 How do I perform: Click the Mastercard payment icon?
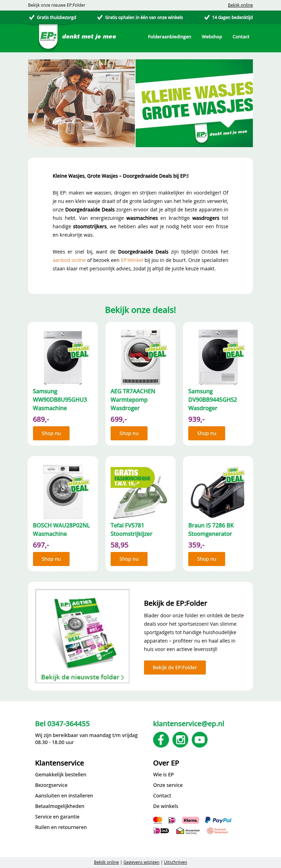pos(158,820)
